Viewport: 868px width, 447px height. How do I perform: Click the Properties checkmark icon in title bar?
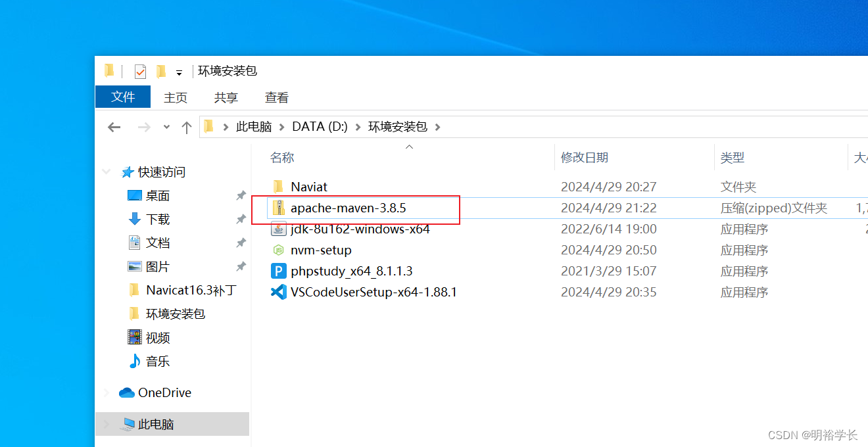(140, 71)
